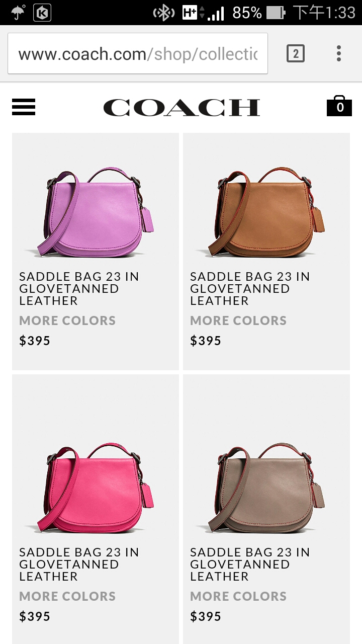
Task: Open the hamburger navigation menu
Action: click(x=24, y=107)
